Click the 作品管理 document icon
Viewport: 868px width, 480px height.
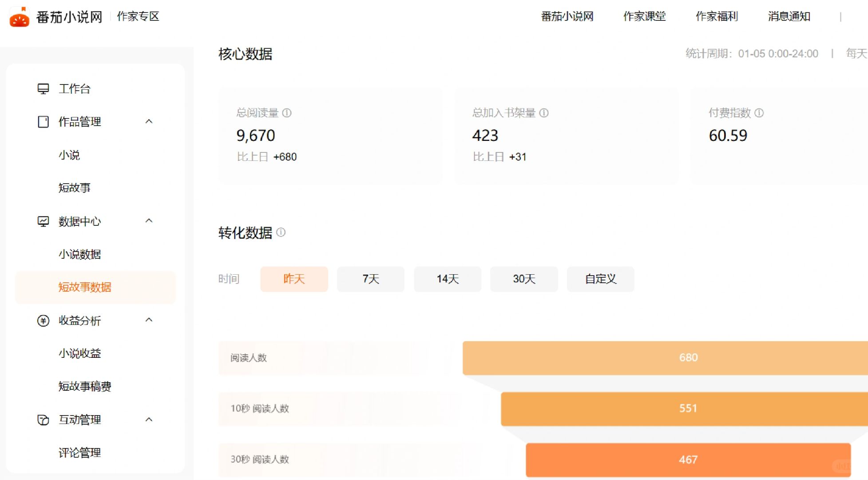click(43, 121)
